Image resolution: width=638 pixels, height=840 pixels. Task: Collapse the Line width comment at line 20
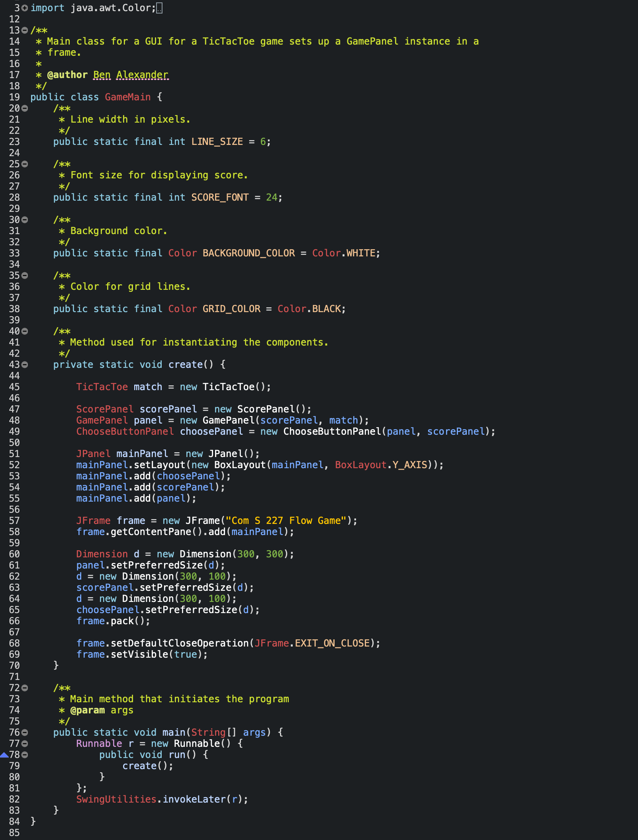pos(25,108)
